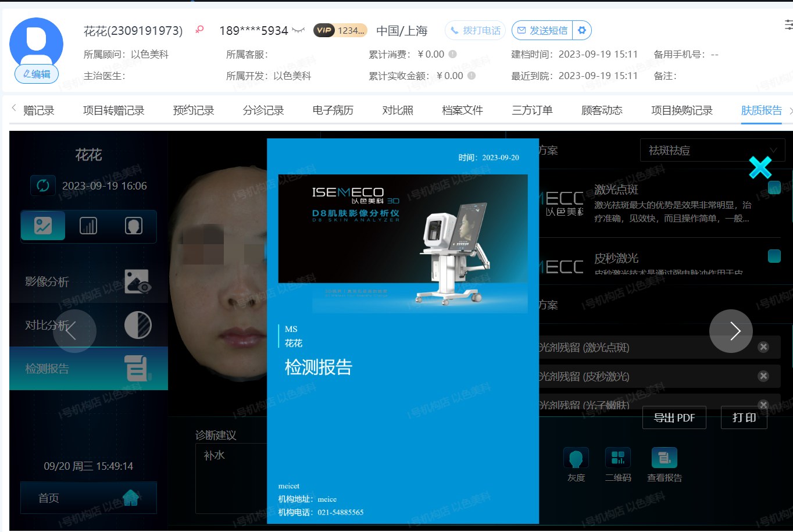
Task: Go to the next report page arrow
Action: click(731, 331)
